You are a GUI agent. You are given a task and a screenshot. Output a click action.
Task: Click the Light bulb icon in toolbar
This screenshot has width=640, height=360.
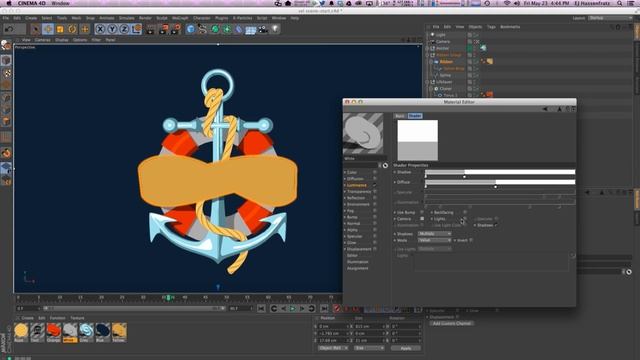point(275,29)
